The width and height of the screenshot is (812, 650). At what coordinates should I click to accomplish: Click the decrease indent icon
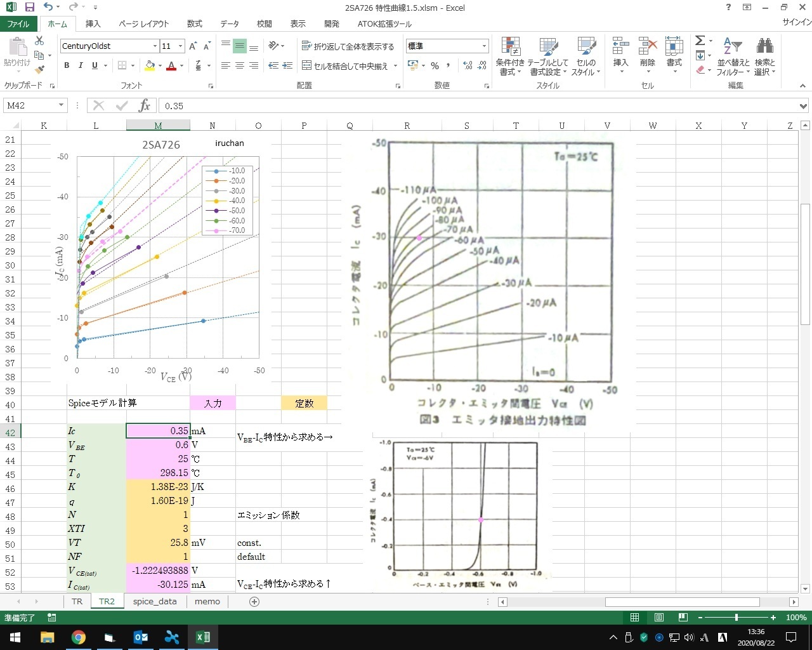[x=273, y=65]
